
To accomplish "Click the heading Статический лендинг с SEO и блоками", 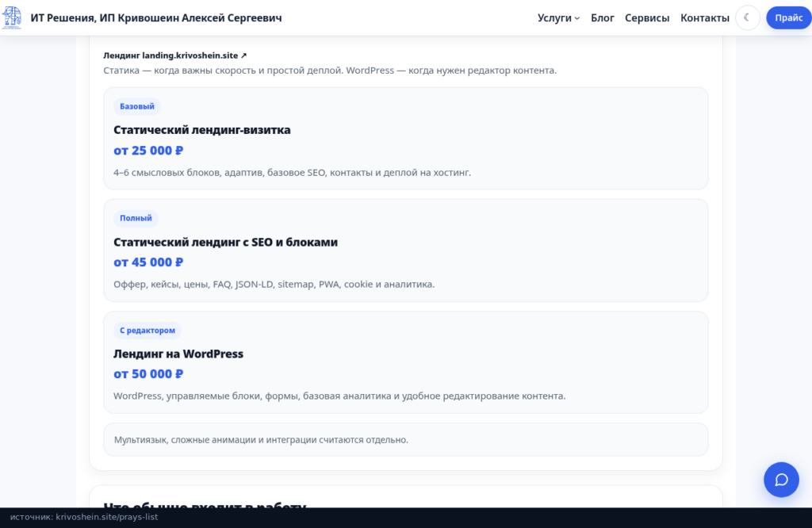I will point(225,243).
